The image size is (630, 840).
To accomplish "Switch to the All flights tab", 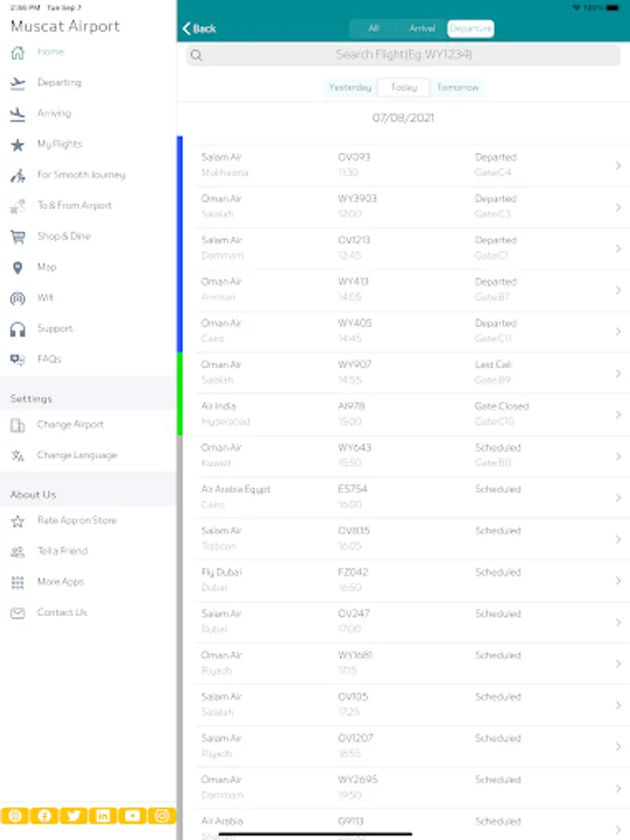I will tap(373, 28).
